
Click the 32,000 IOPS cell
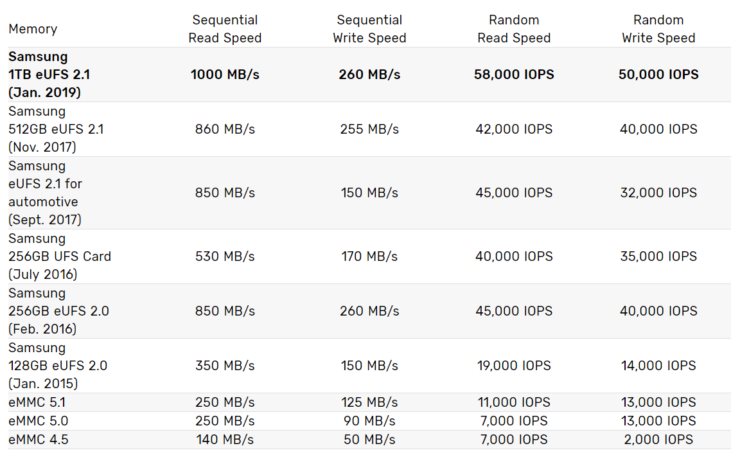tap(658, 193)
